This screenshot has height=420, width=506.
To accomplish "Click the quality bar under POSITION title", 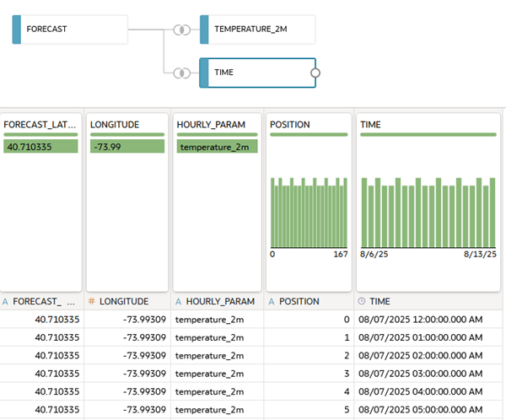I will tap(309, 135).
